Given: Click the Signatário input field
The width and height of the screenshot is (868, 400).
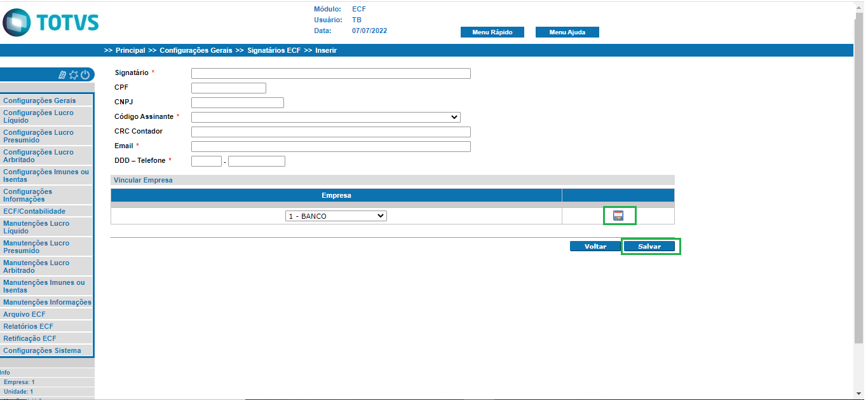Looking at the screenshot, I should click(331, 73).
